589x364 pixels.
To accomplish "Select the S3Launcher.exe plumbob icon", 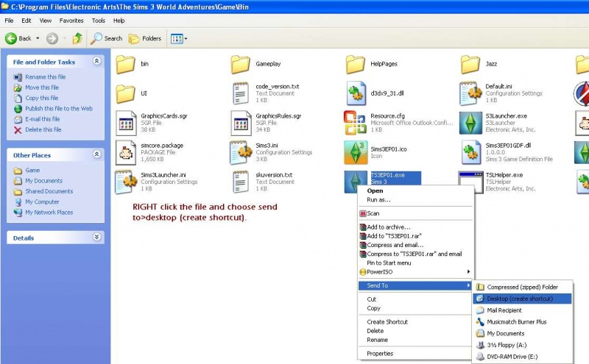I will 470,123.
